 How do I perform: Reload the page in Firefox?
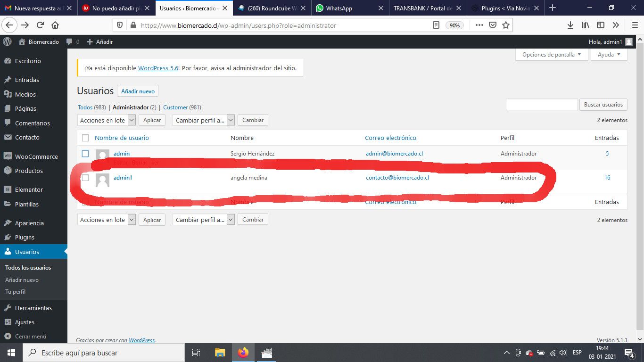click(x=40, y=25)
